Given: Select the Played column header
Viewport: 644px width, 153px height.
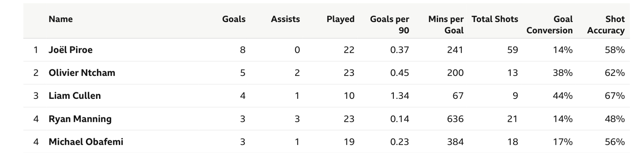Looking at the screenshot, I should 340,19.
